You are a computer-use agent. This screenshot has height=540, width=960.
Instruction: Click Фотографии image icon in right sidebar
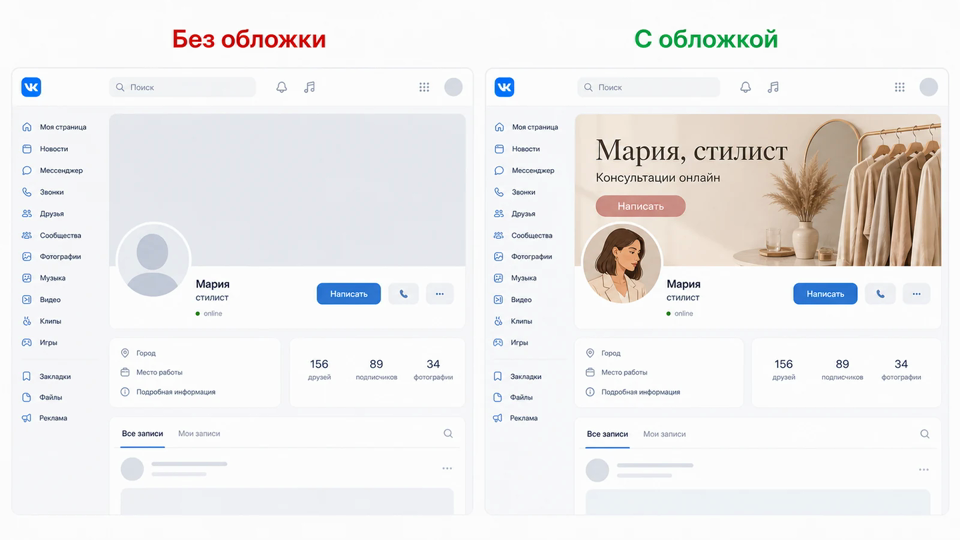[499, 257]
